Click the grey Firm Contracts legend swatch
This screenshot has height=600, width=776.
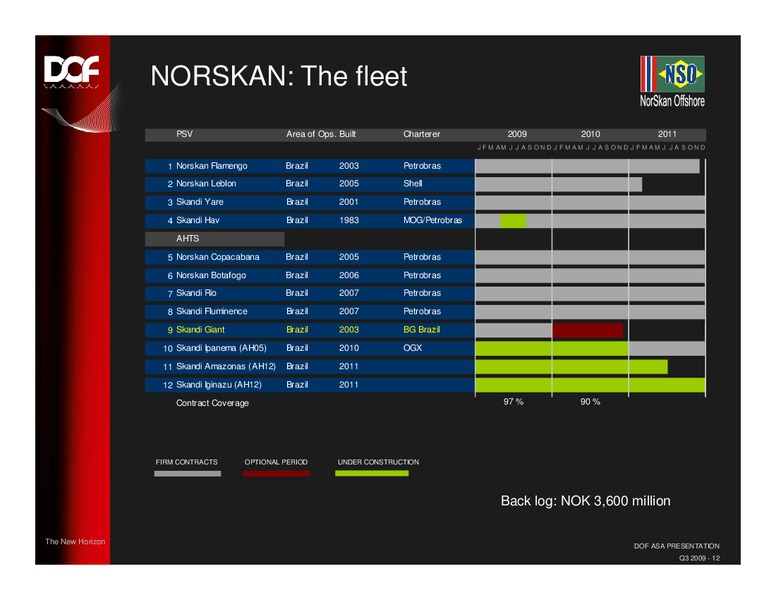(x=188, y=474)
